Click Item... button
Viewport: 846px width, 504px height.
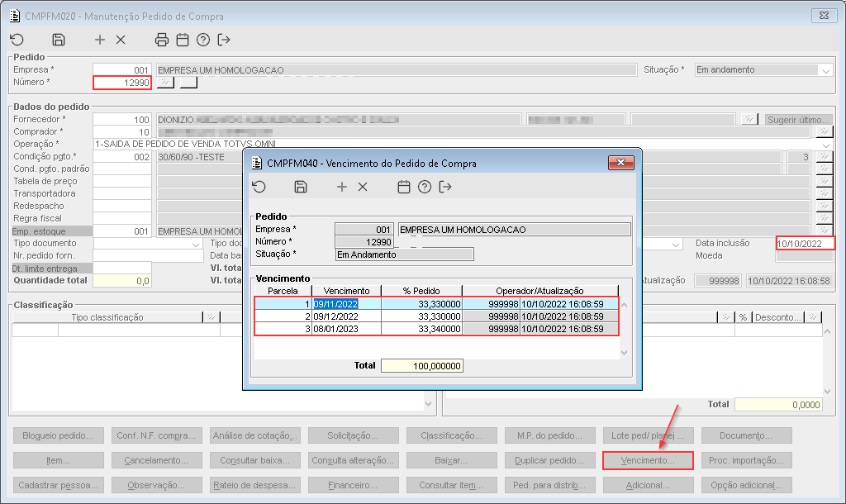click(x=59, y=460)
